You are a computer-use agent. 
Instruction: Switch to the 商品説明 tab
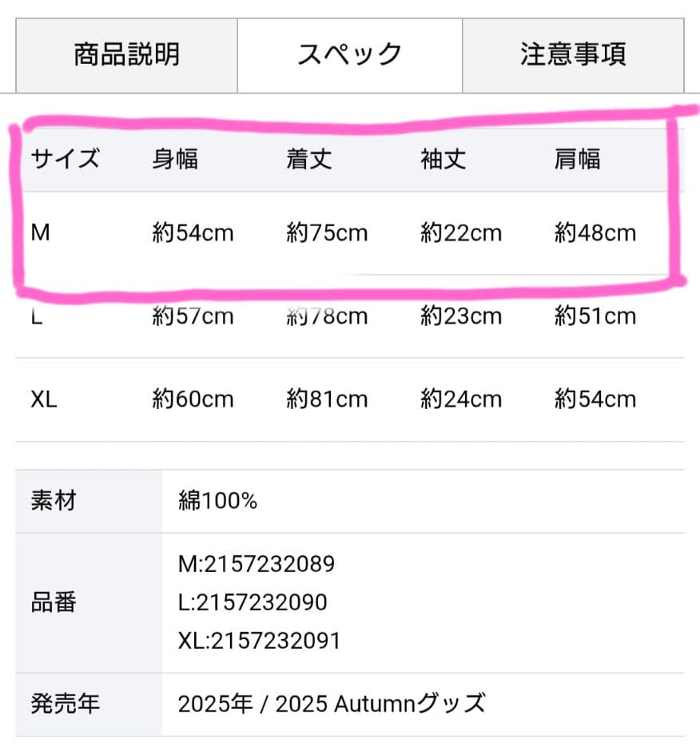coord(124,54)
